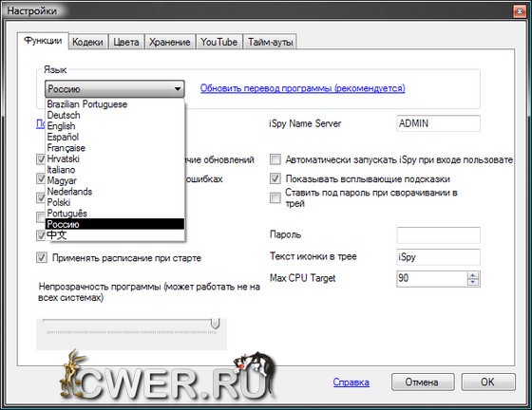Select Deutsch in the language list
The image size is (532, 410).
115,115
